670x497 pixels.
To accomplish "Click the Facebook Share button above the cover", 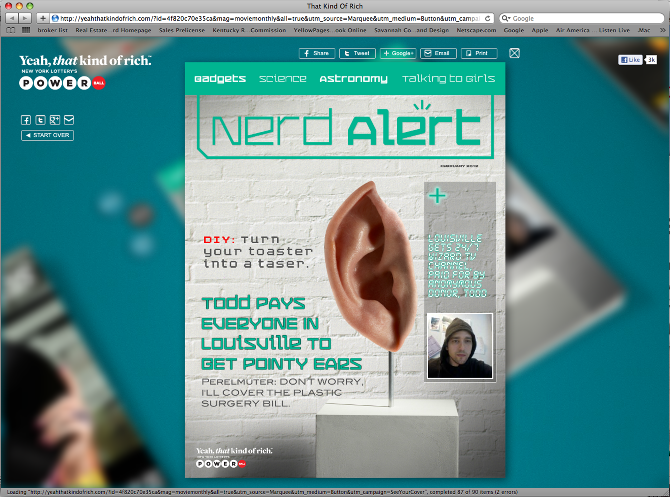I will (316, 53).
